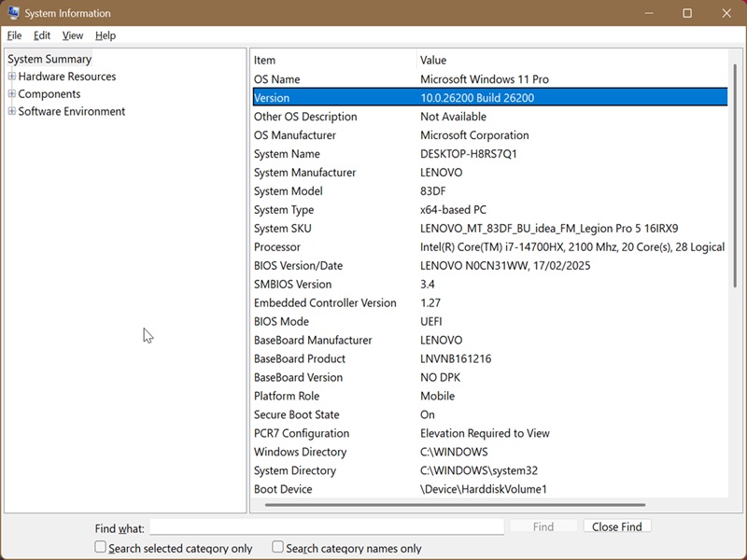Viewport: 747px width, 560px height.
Task: Click the Value column header
Action: (573, 61)
